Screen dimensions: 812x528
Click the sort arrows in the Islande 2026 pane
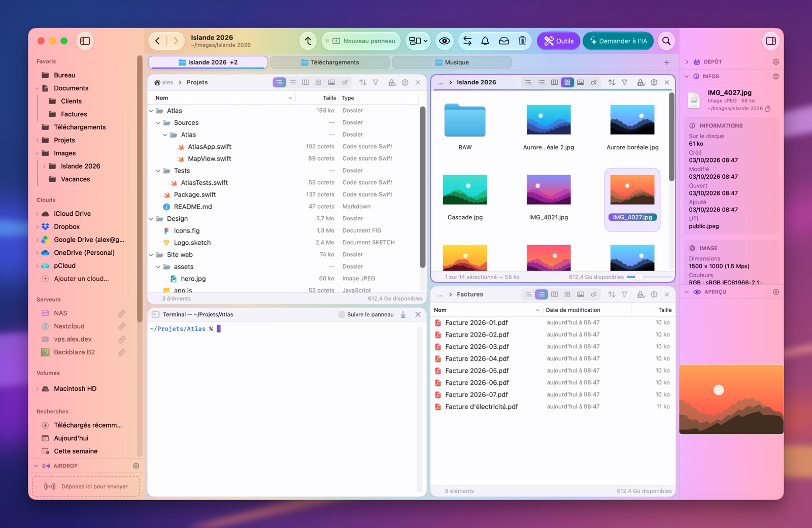pos(612,82)
